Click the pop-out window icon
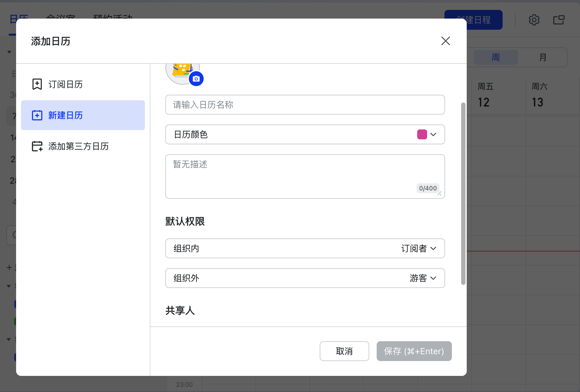The width and height of the screenshot is (580, 392). point(559,20)
